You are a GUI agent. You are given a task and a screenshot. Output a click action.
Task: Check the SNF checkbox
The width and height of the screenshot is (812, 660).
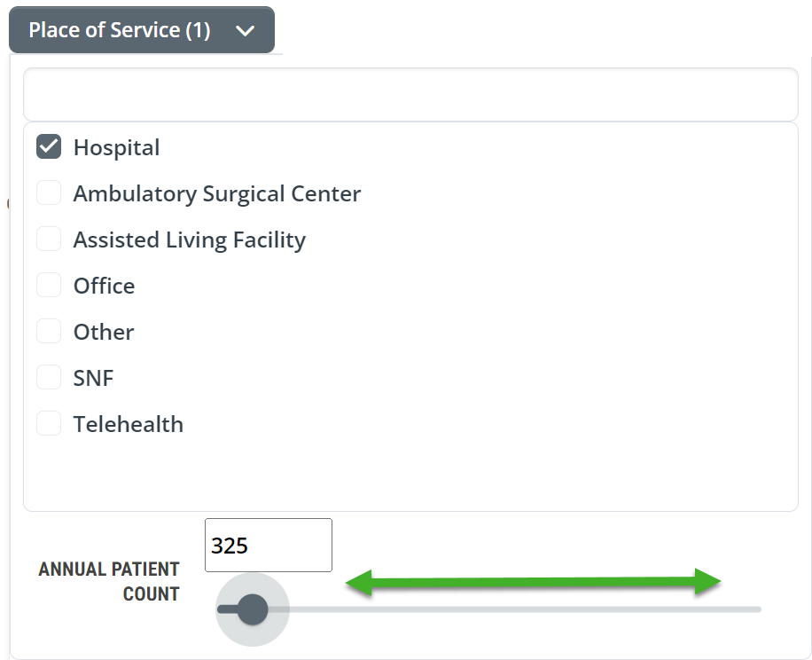tap(49, 377)
